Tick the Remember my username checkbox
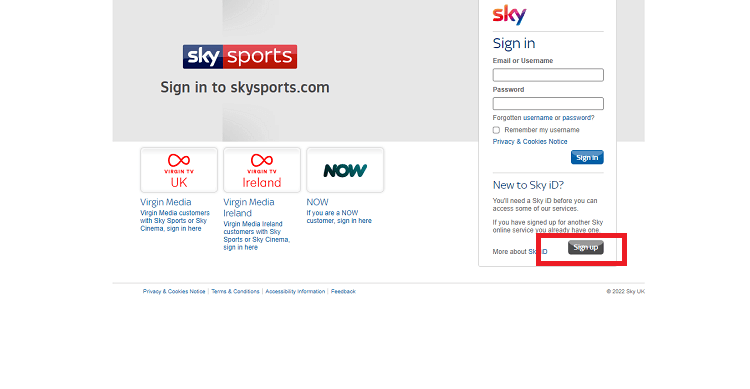This screenshot has height=389, width=750. [x=496, y=130]
